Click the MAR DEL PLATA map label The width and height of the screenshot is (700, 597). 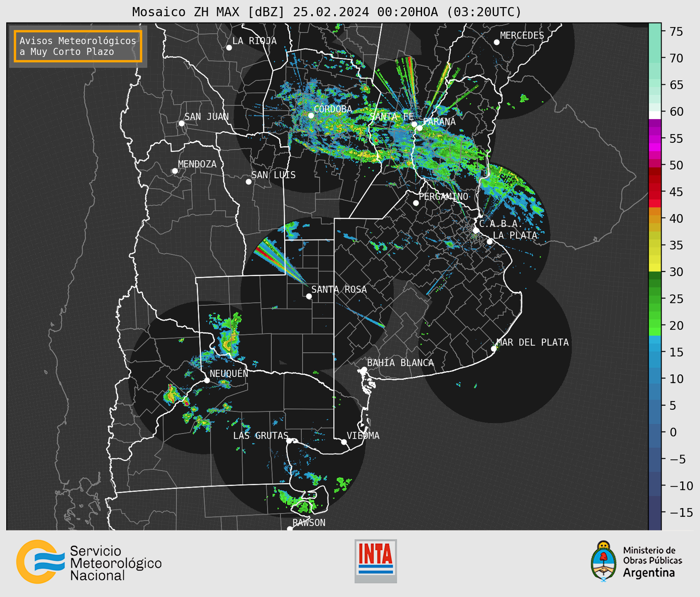[x=532, y=343]
